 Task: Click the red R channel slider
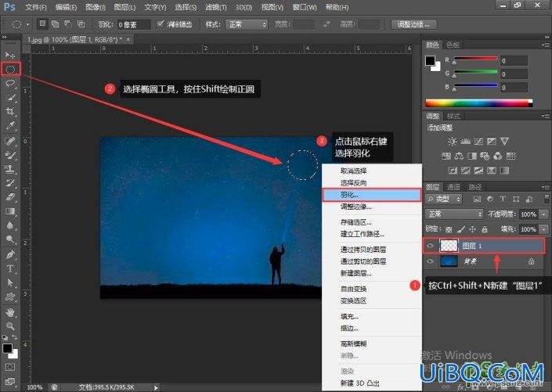(475, 59)
